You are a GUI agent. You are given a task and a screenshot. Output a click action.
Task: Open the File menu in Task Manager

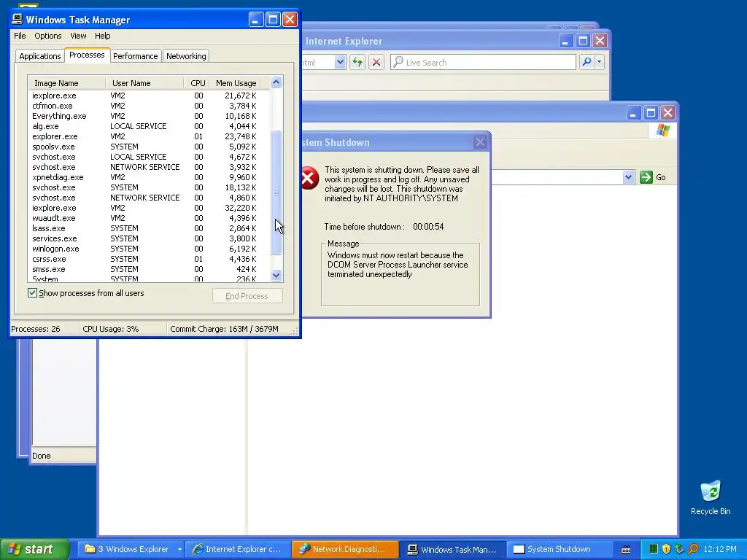point(20,36)
